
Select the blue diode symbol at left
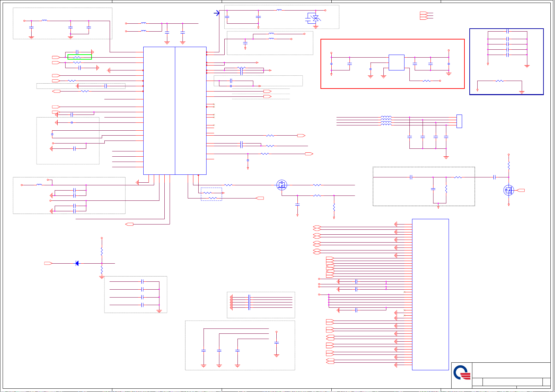[77, 263]
